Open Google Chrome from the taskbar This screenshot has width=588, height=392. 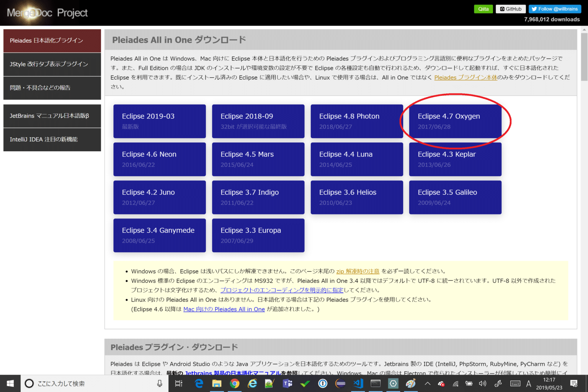(235, 383)
